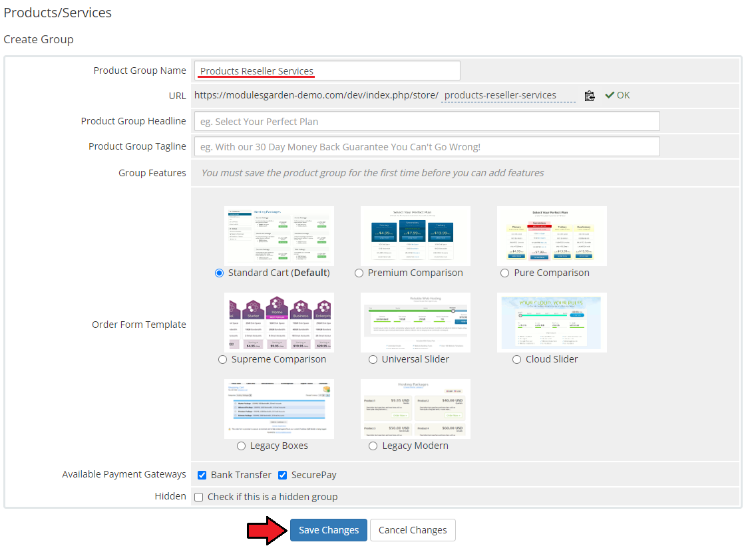Pick the Legacy Boxes radio button
The image size is (748, 560).
(x=241, y=446)
